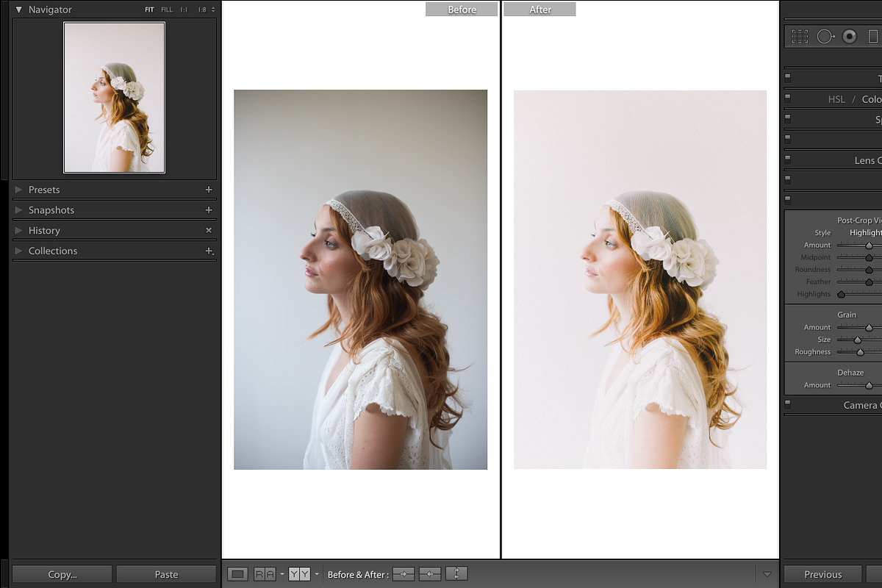Toggle the panel switch below Lens Corrections

pos(788,179)
